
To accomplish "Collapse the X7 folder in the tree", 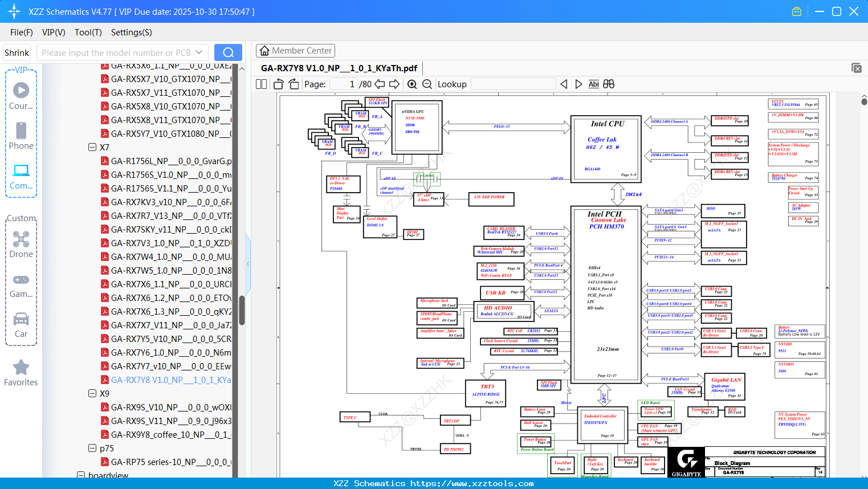I will [92, 147].
